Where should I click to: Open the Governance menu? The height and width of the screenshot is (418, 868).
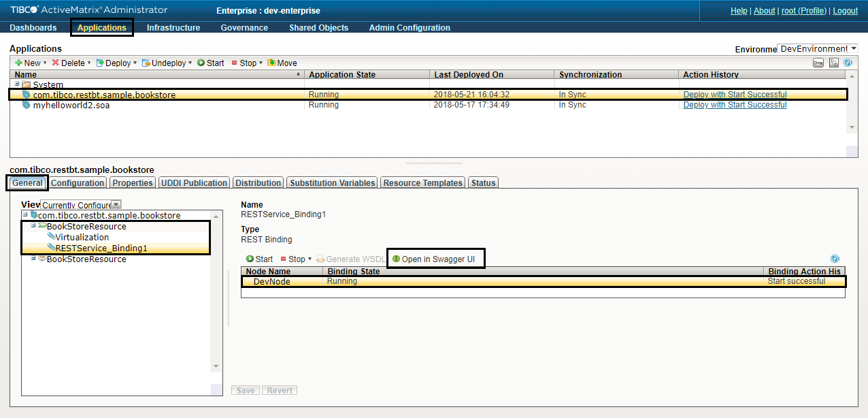click(x=244, y=28)
